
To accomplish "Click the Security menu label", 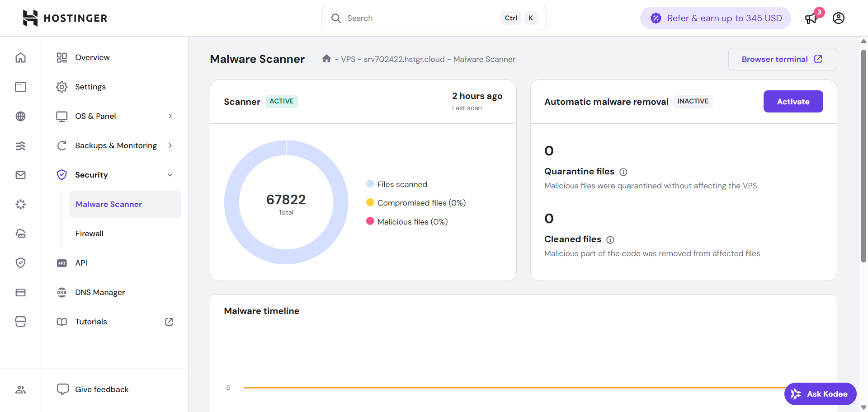I will [91, 175].
